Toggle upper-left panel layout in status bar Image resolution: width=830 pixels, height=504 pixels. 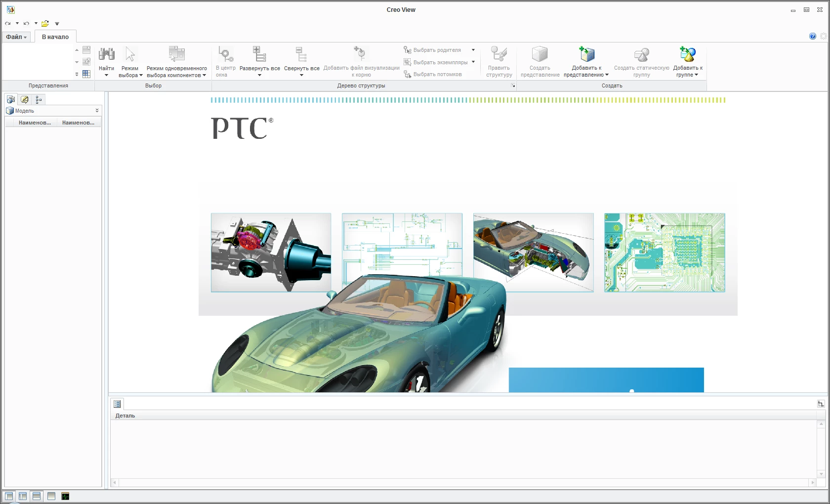click(9, 496)
